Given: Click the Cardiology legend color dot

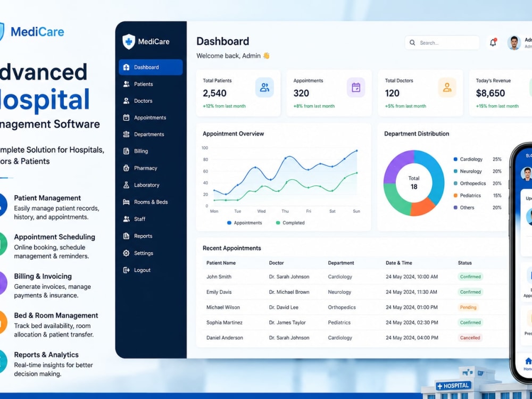Looking at the screenshot, I should [456, 159].
